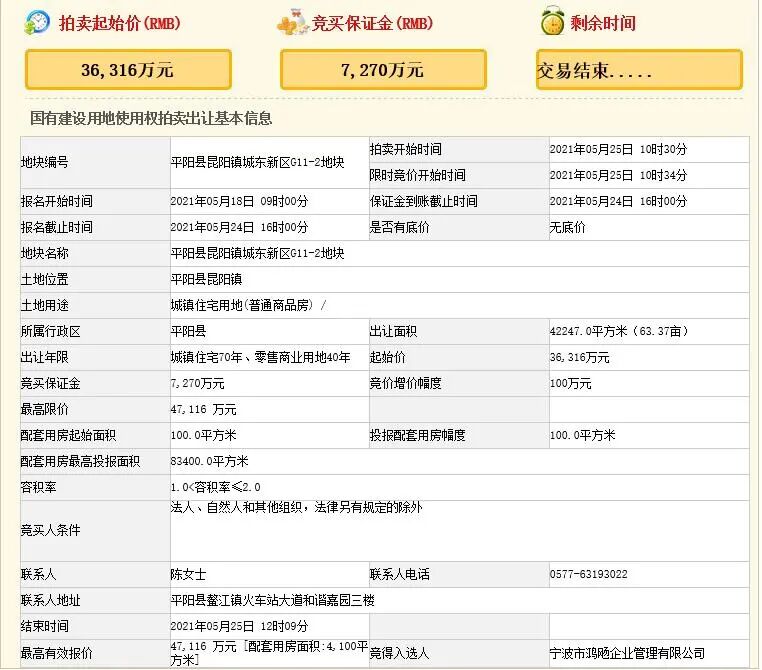Click the 无底价 value
Image resolution: width=762 pixels, height=670 pixels.
pos(568,227)
